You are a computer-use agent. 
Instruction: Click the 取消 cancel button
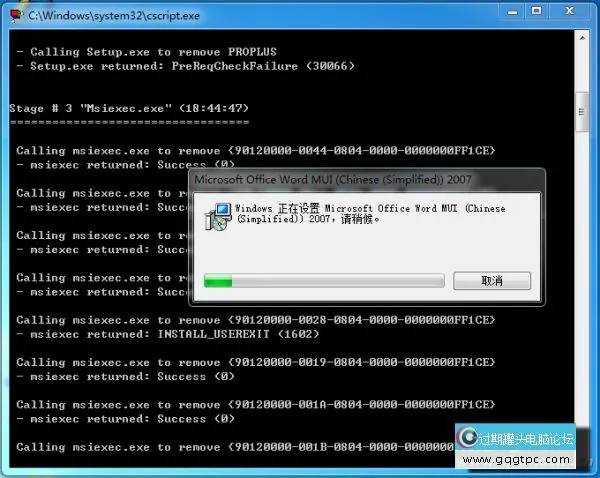pos(492,281)
